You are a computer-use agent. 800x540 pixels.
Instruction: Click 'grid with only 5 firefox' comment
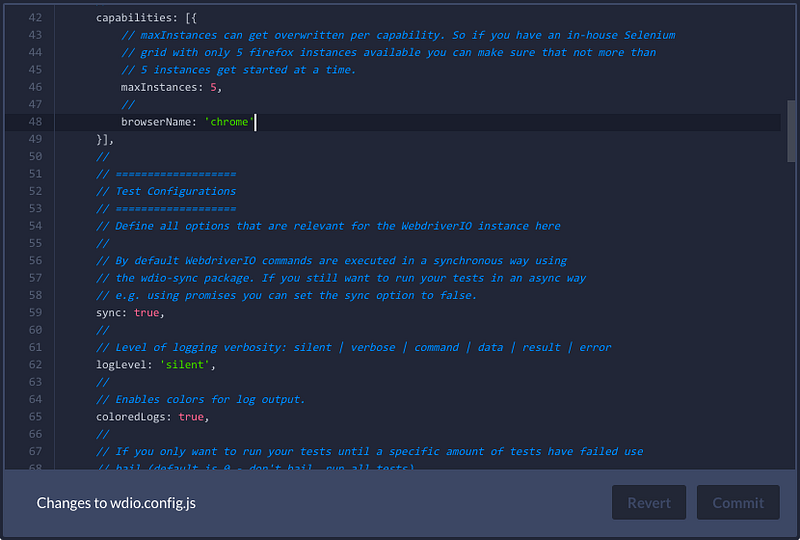tap(388, 53)
